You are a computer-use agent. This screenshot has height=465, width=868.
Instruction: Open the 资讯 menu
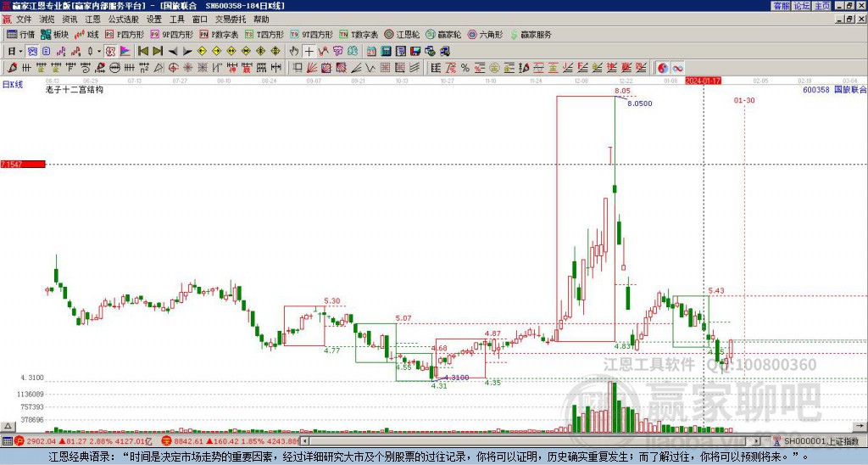coord(70,20)
